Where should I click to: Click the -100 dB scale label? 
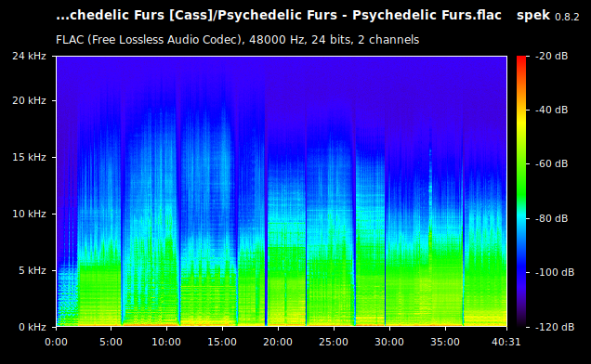(x=555, y=272)
